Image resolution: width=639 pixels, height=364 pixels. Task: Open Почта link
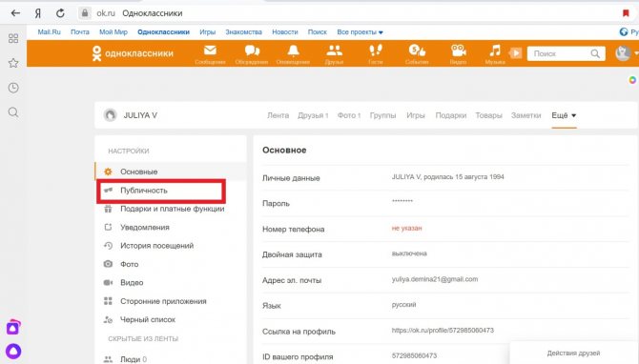[x=80, y=32]
